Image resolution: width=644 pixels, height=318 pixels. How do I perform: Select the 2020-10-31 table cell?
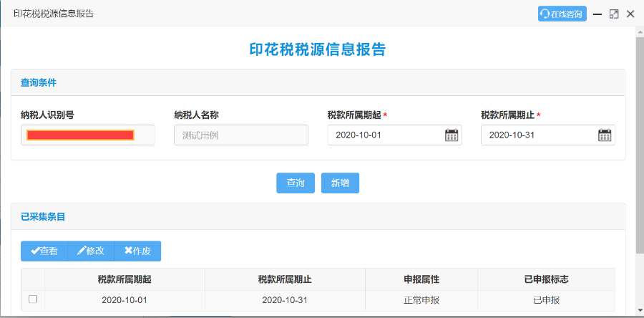pyautogui.click(x=285, y=300)
